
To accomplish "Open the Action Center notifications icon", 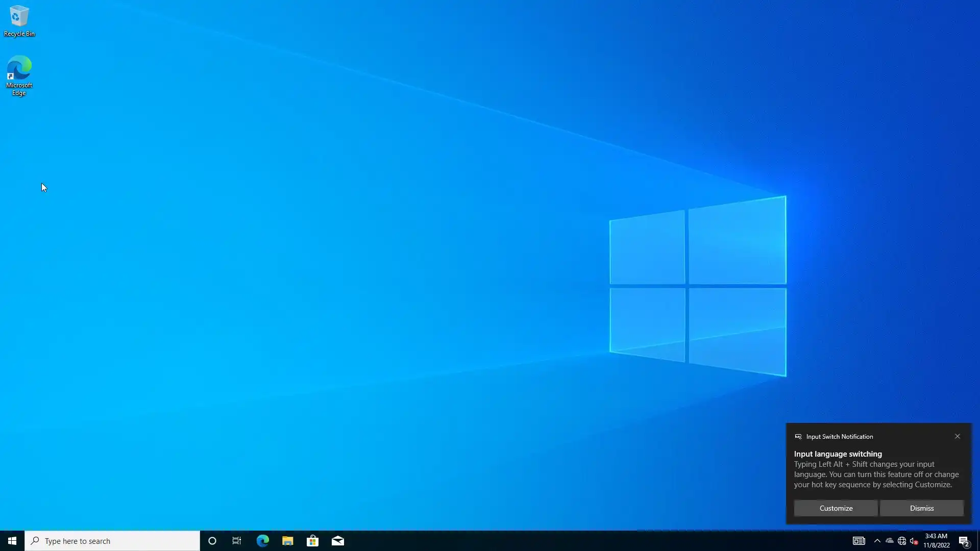I will click(964, 541).
